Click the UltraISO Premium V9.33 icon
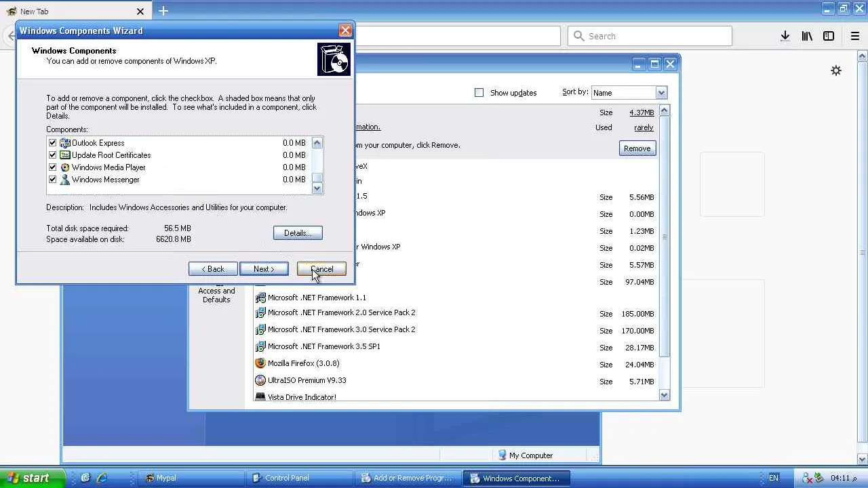 pos(260,380)
